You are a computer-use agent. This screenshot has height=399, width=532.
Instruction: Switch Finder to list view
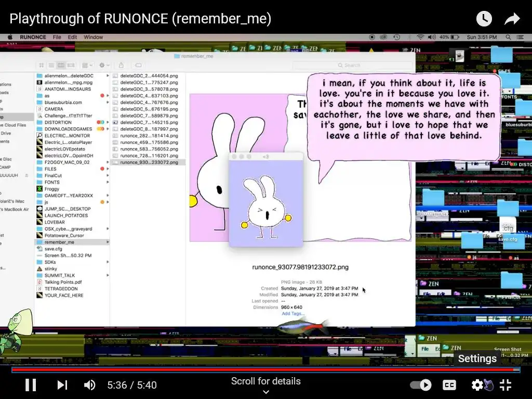pyautogui.click(x=51, y=65)
